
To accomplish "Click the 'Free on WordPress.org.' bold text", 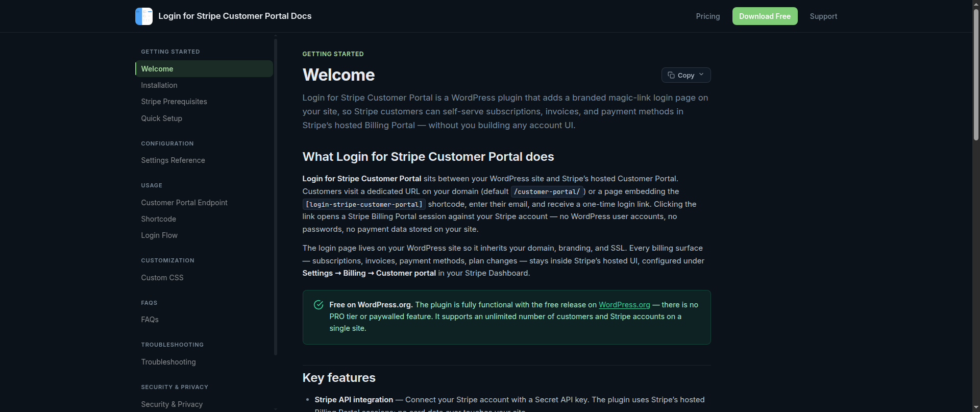I will point(371,305).
